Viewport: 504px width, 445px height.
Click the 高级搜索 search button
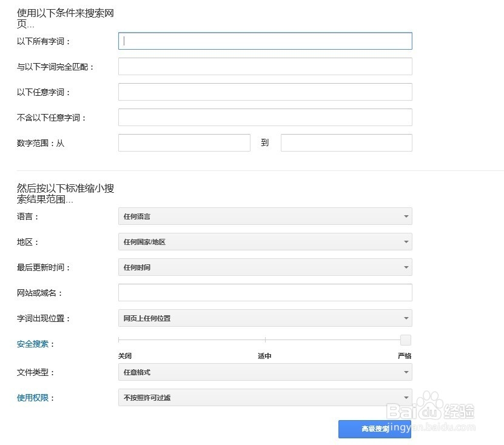[x=374, y=429]
